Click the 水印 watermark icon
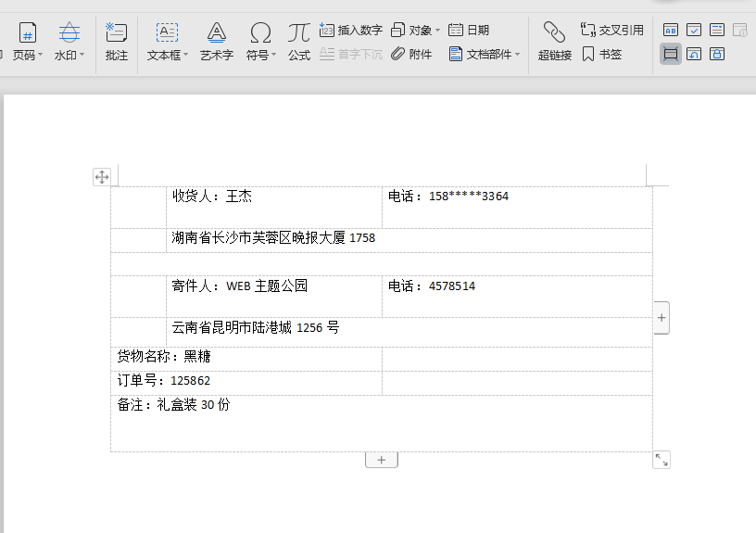The image size is (756, 533). (69, 32)
